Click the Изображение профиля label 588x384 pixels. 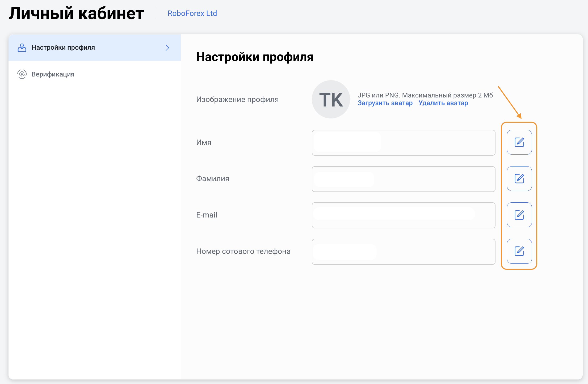click(x=237, y=99)
